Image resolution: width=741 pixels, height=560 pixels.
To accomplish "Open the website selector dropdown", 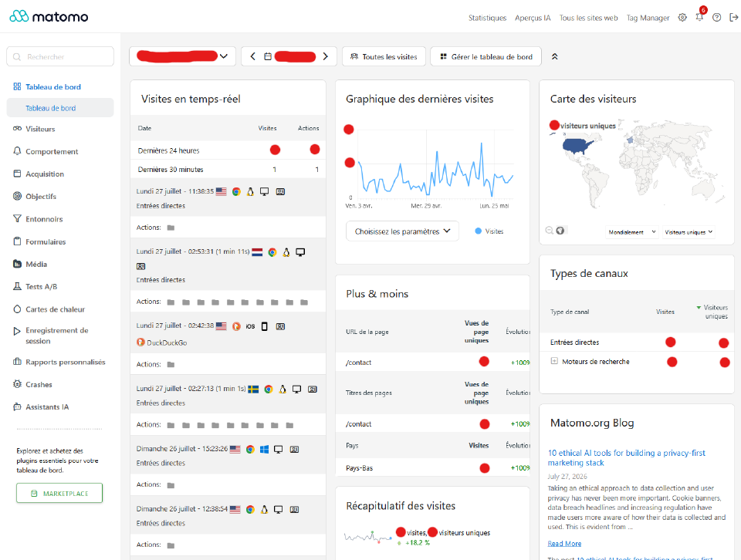I will point(182,56).
